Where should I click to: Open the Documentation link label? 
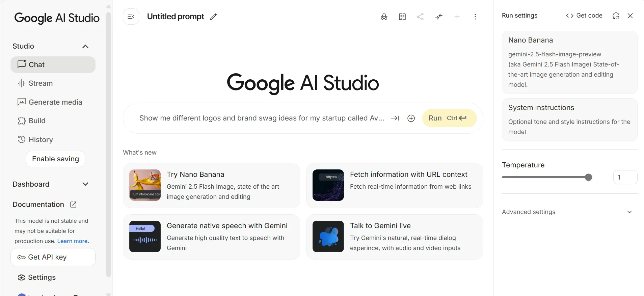pos(38,205)
